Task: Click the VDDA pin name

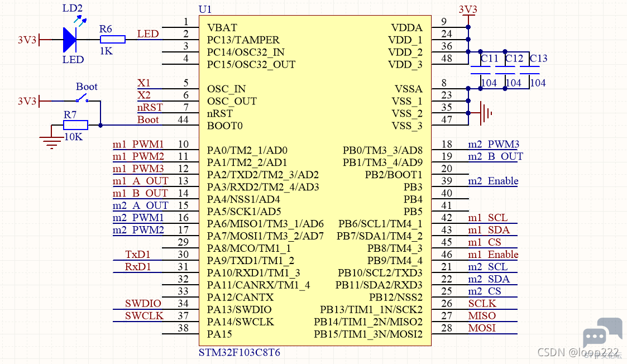Action: click(406, 27)
